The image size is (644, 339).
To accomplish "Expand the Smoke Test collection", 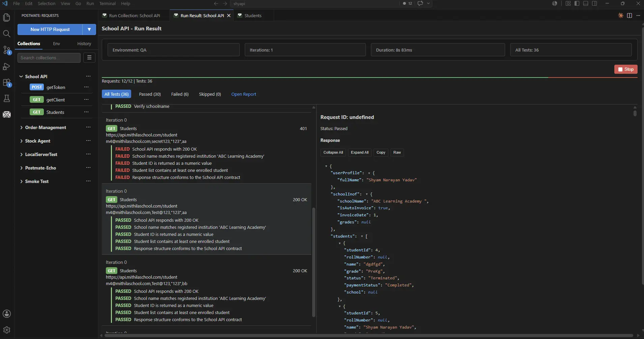I will pos(21,181).
